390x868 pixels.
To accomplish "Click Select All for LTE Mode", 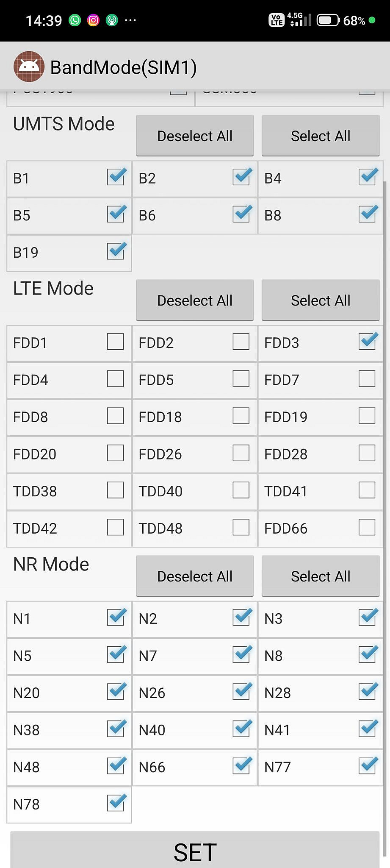I will [x=321, y=300].
